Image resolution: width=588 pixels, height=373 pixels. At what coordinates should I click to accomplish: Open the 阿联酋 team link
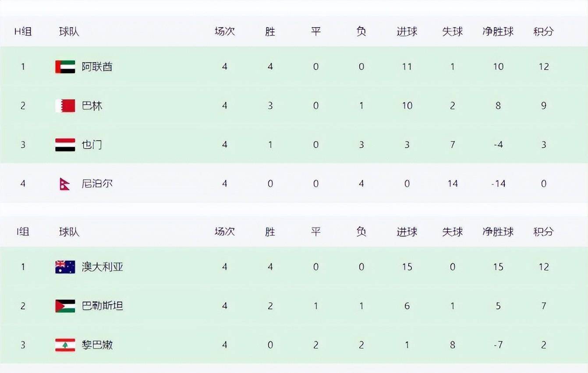click(x=97, y=67)
